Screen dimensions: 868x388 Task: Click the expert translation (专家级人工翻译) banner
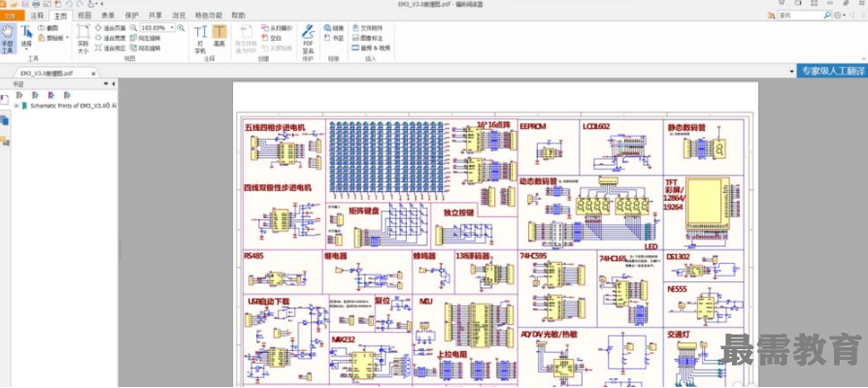point(832,72)
